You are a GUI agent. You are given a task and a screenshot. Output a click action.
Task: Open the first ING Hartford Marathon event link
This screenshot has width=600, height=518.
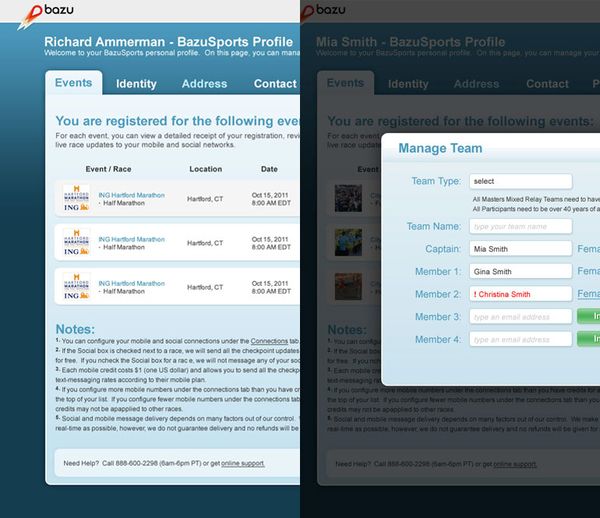(132, 194)
